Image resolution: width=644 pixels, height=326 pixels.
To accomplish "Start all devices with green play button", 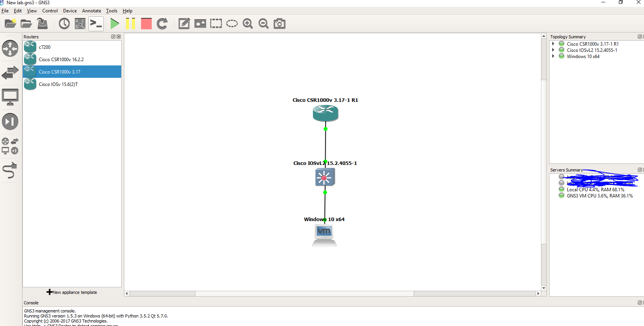I will pos(115,24).
